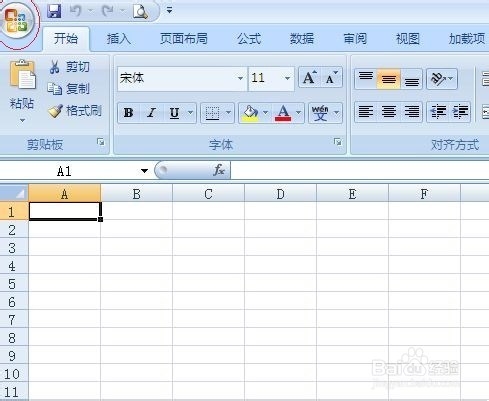Select the 审阅 tab
Screen dimensions: 489x401
click(x=355, y=39)
